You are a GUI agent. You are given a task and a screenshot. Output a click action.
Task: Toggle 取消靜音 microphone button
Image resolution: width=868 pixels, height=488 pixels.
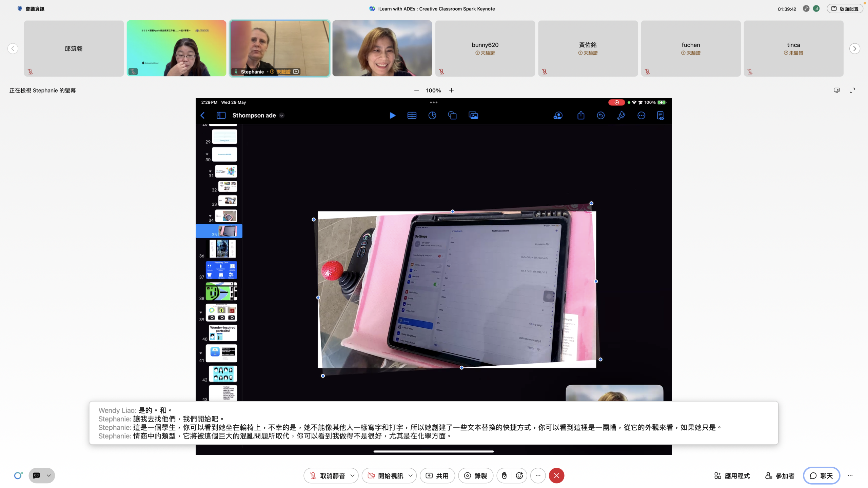(x=327, y=475)
